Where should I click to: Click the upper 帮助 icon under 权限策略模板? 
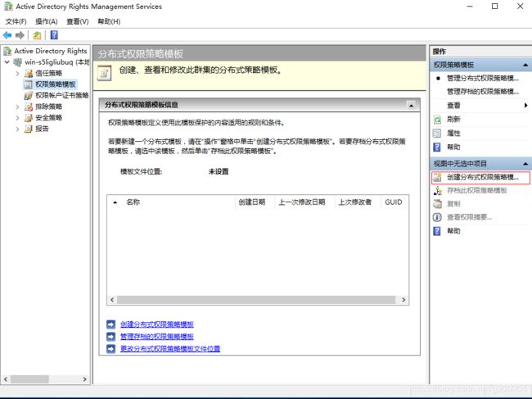(437, 147)
